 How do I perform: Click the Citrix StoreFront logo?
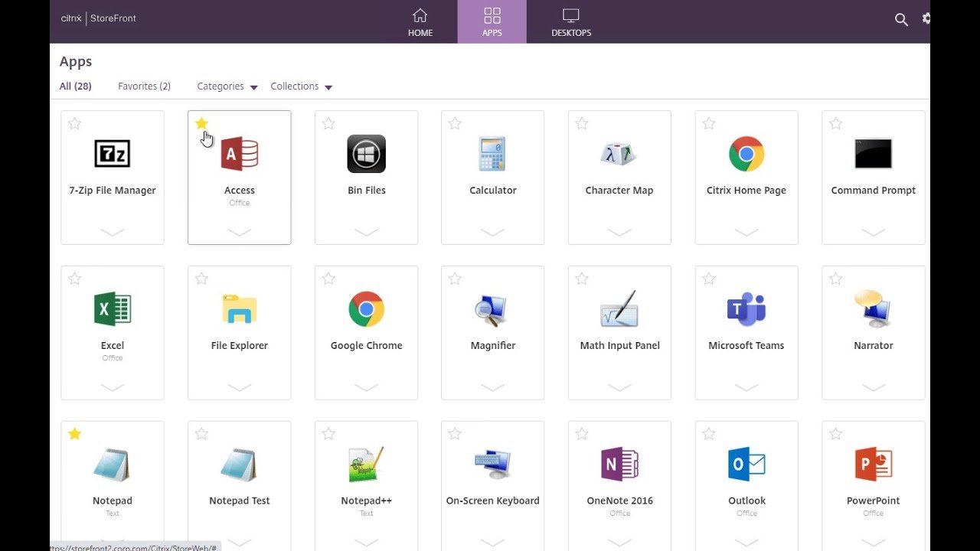click(99, 18)
